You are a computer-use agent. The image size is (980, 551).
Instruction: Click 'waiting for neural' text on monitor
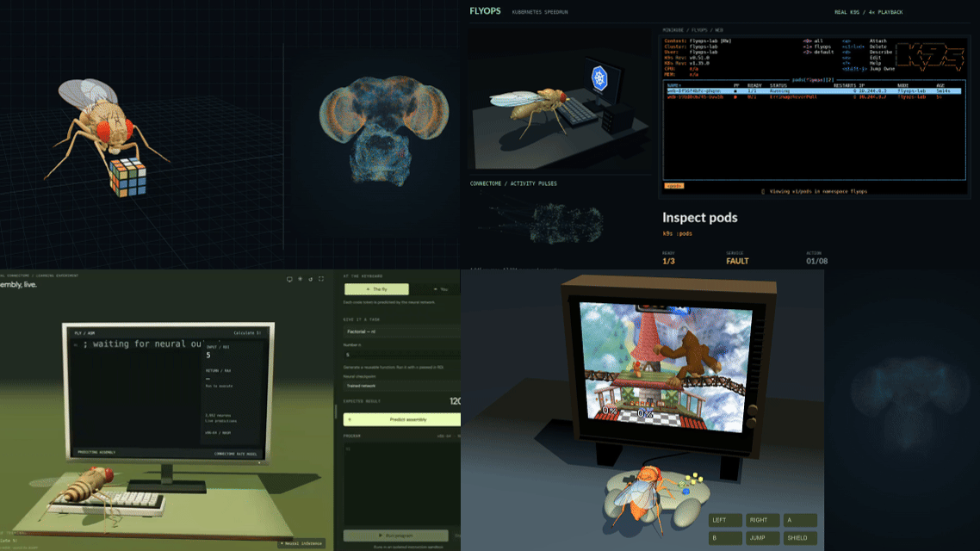click(141, 344)
